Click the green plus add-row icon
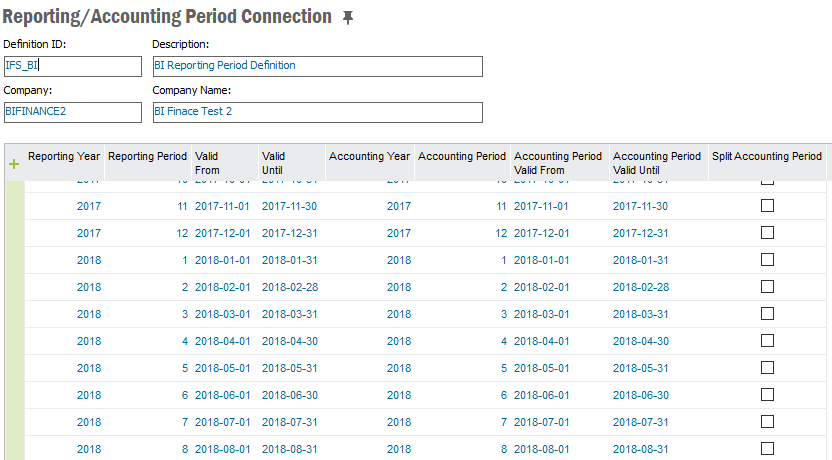The image size is (832, 460). click(x=14, y=164)
